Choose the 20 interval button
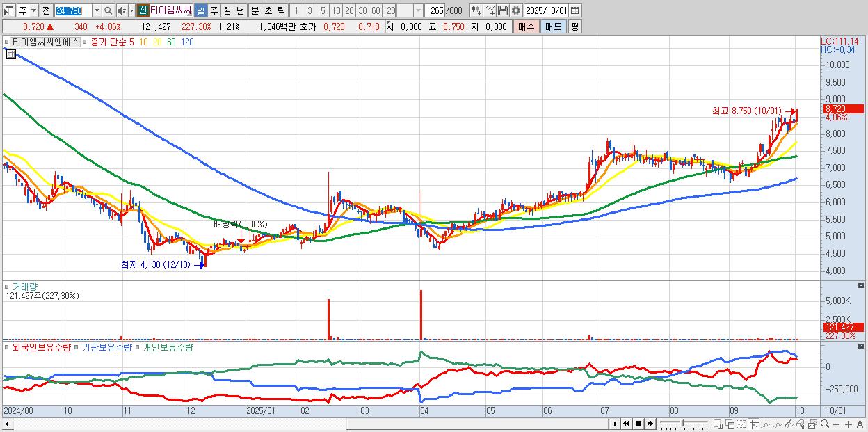Image resolution: width=868 pixels, height=432 pixels. (349, 10)
